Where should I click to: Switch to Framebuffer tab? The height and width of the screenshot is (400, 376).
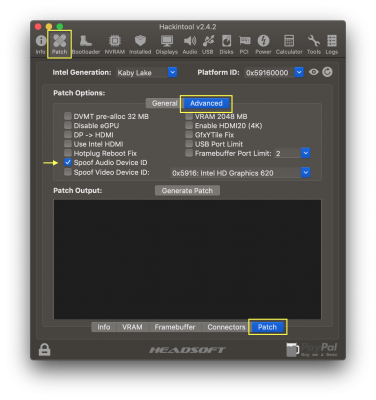pyautogui.click(x=175, y=327)
